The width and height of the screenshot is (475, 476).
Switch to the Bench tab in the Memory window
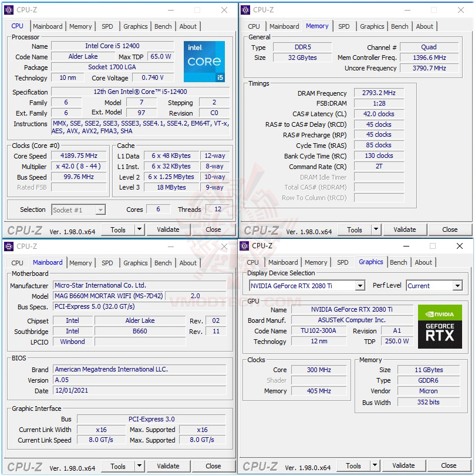(399, 26)
